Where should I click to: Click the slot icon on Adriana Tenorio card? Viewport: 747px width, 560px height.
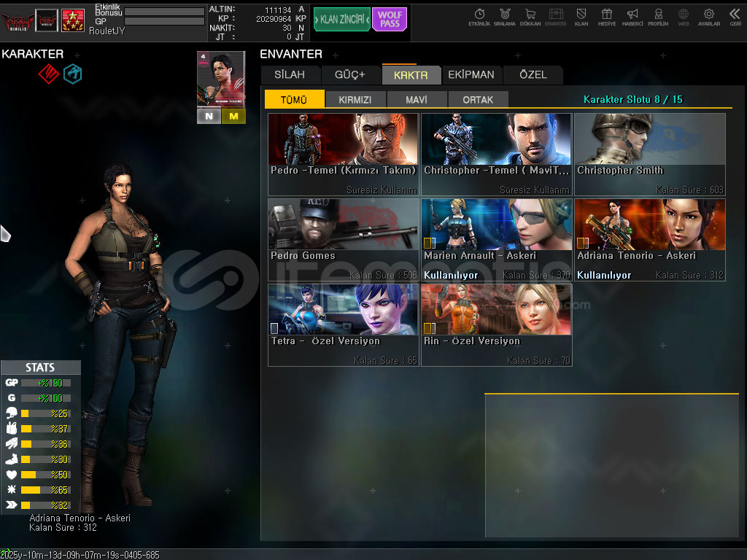point(583,243)
